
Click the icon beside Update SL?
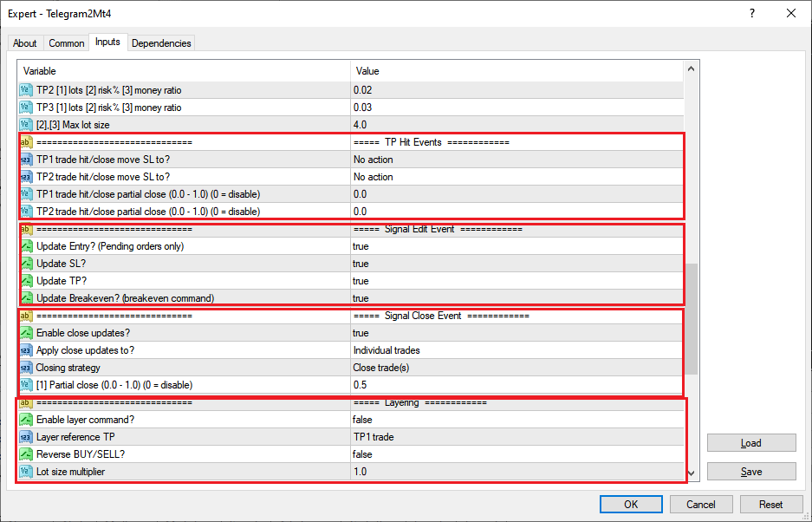pos(26,264)
